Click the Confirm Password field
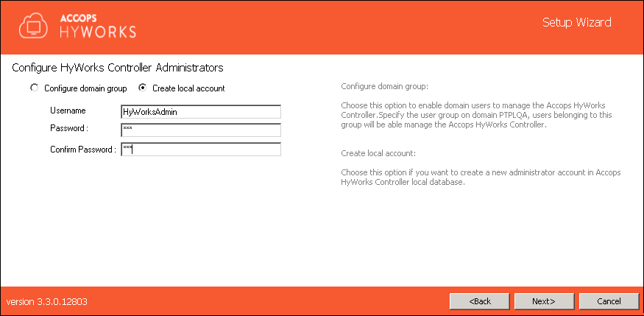 tap(201, 150)
